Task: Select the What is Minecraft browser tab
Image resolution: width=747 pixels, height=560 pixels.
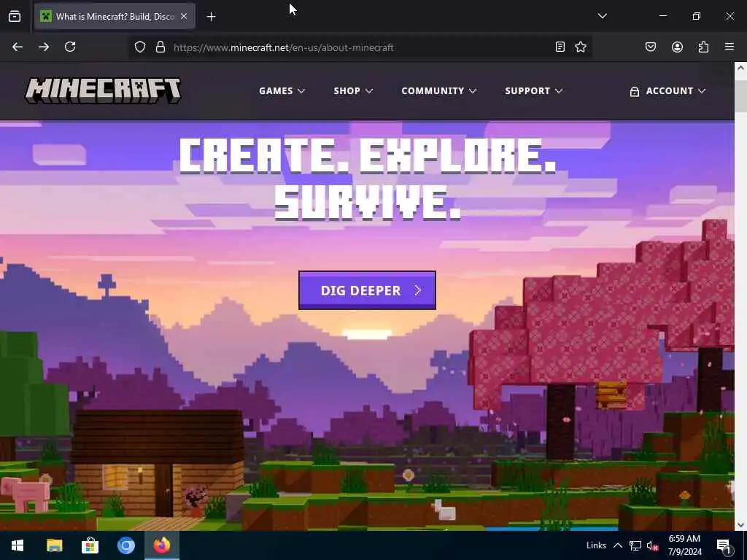Action: coord(115,16)
